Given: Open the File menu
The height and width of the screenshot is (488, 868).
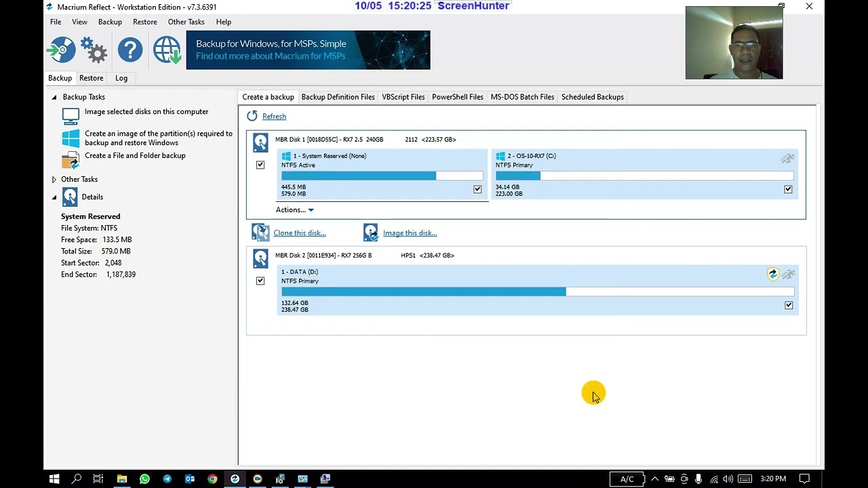Looking at the screenshot, I should coord(56,22).
